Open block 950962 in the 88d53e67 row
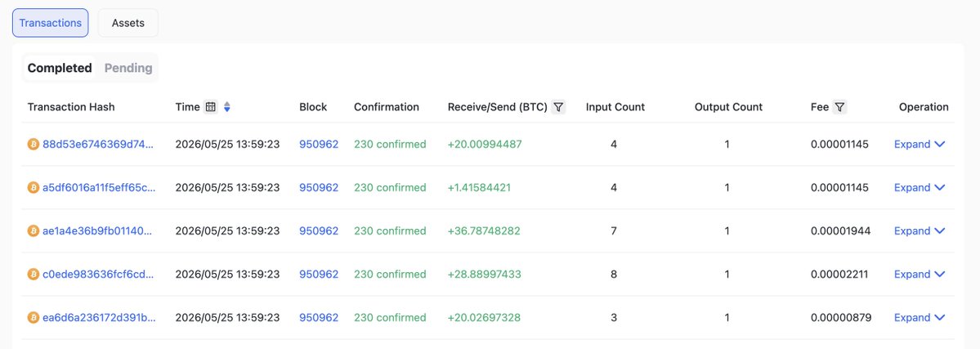This screenshot has height=349, width=980. coord(319,145)
